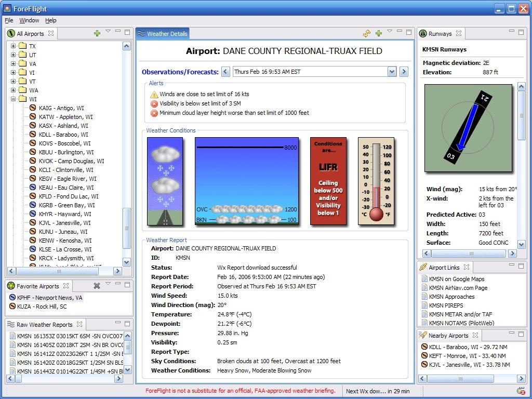The width and height of the screenshot is (532, 399).
Task: Click the visibility limit error icon
Action: [x=154, y=103]
